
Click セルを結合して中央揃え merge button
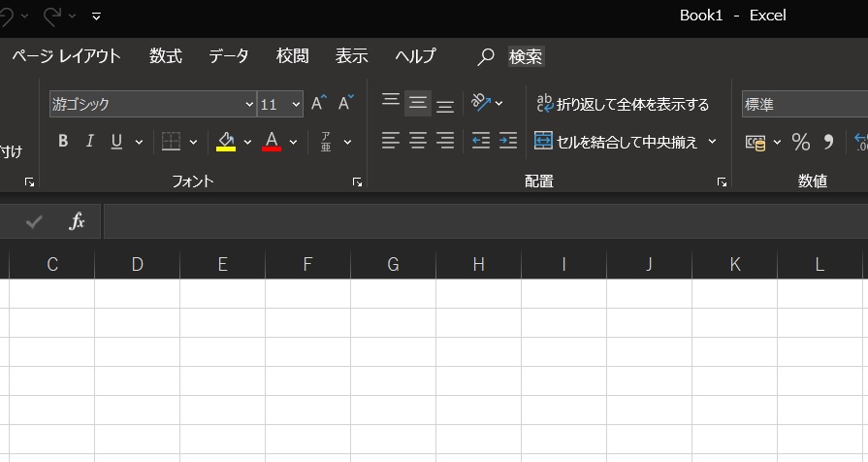pyautogui.click(x=616, y=142)
